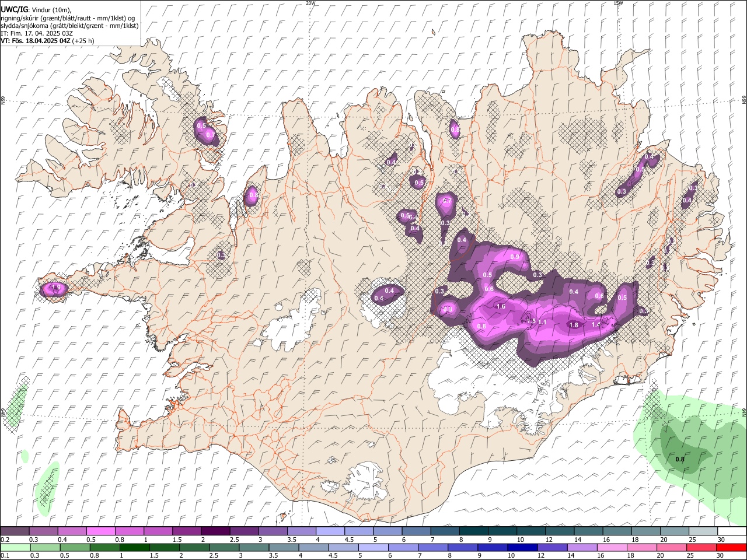The height and width of the screenshot is (560, 747).
Task: Pick the 14 violet swatch in the bottom legend row
Action: tap(582, 548)
